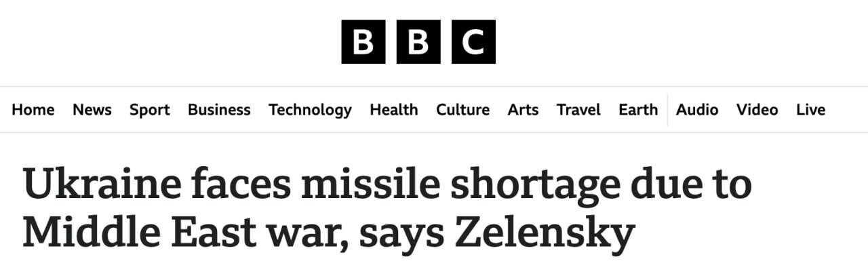The height and width of the screenshot is (274, 868).
Task: Open the Business section
Action: click(x=219, y=110)
